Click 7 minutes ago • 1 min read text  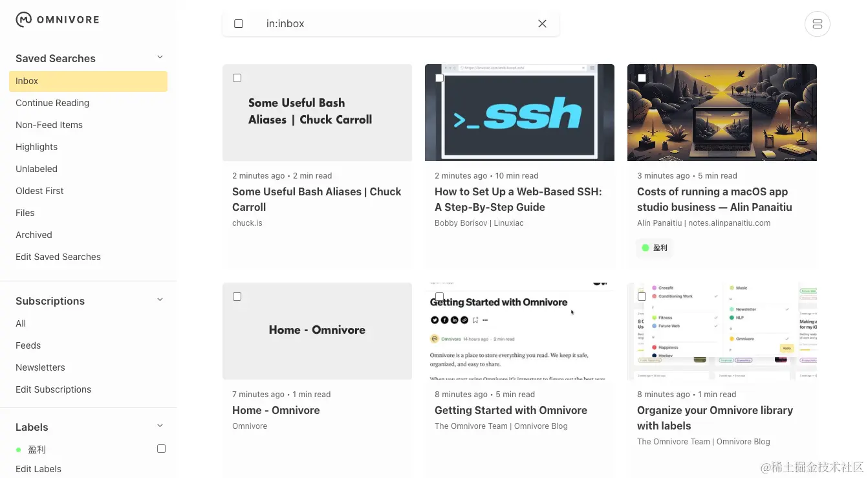tap(281, 395)
